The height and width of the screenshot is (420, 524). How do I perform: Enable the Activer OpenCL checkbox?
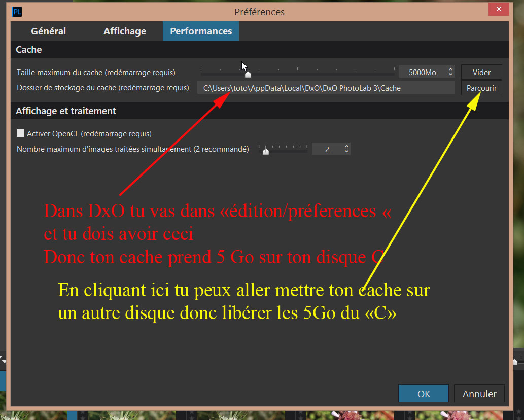point(20,133)
